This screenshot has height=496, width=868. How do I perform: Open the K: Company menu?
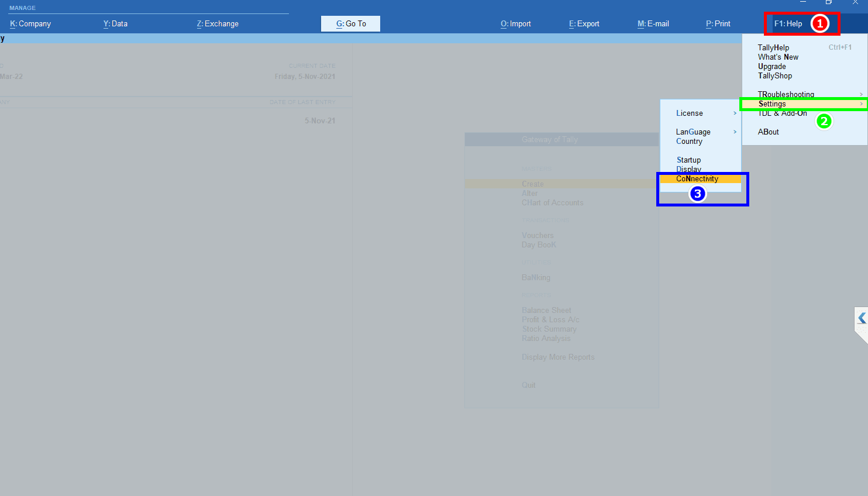click(30, 24)
